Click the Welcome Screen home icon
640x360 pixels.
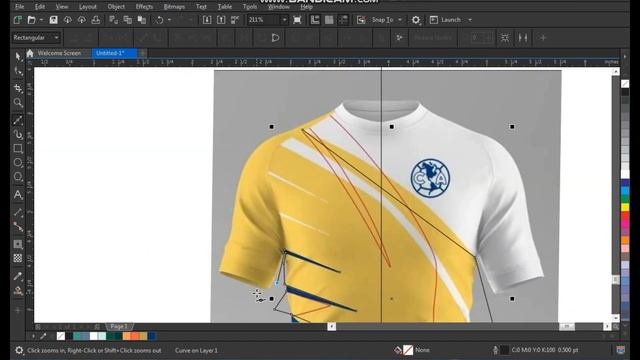pos(30,53)
